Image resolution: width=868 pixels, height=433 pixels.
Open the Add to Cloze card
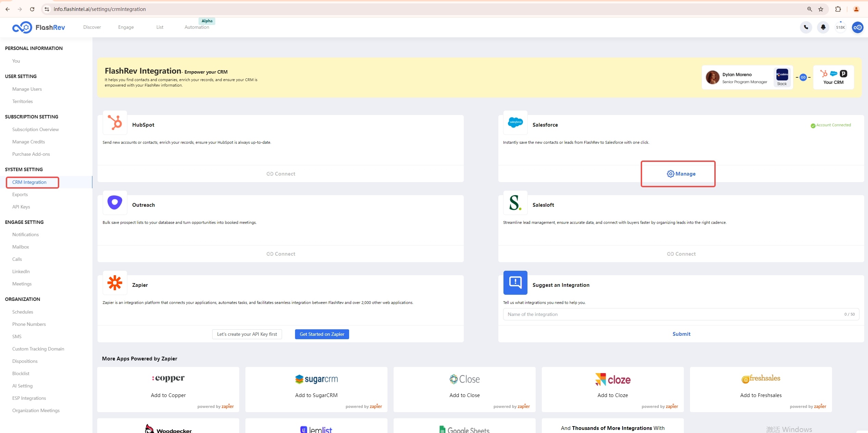(613, 390)
